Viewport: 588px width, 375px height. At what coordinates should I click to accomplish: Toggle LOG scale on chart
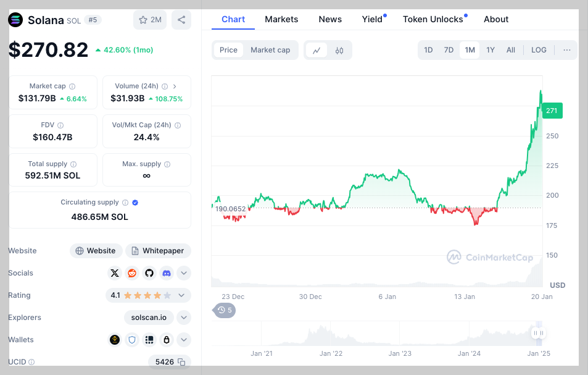pyautogui.click(x=539, y=50)
